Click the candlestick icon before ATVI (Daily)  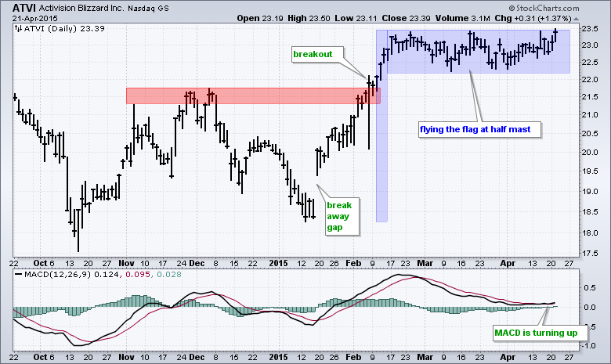pos(18,28)
